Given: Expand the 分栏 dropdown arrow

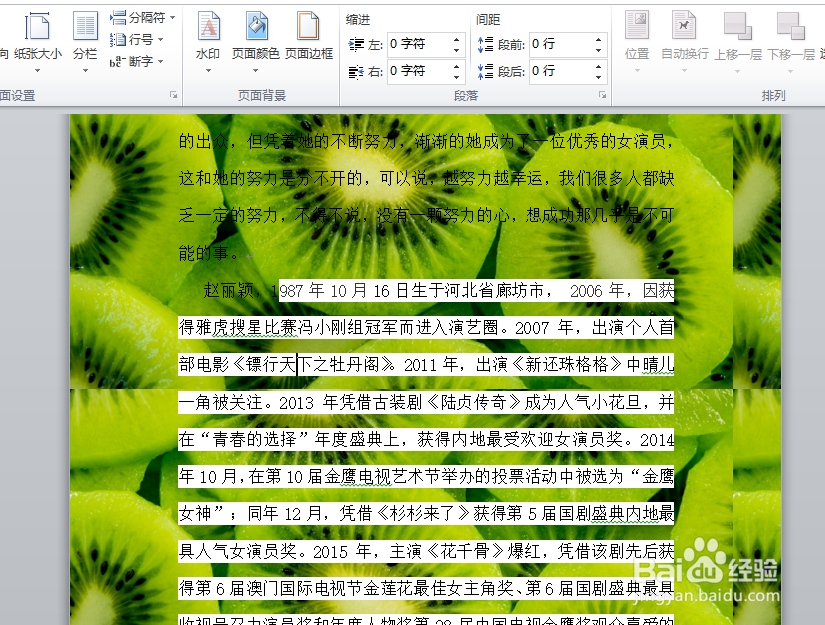Looking at the screenshot, I should [x=85, y=70].
